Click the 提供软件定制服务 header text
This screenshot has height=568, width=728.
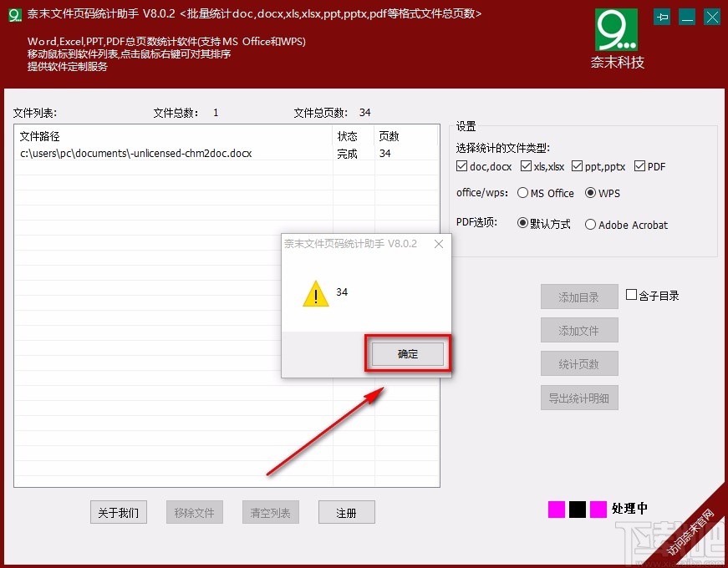point(68,66)
